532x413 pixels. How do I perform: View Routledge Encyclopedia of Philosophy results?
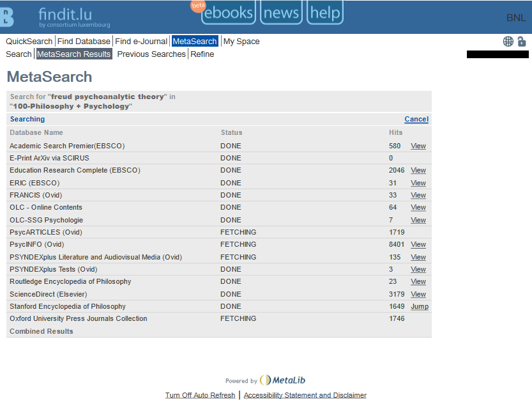click(x=418, y=281)
